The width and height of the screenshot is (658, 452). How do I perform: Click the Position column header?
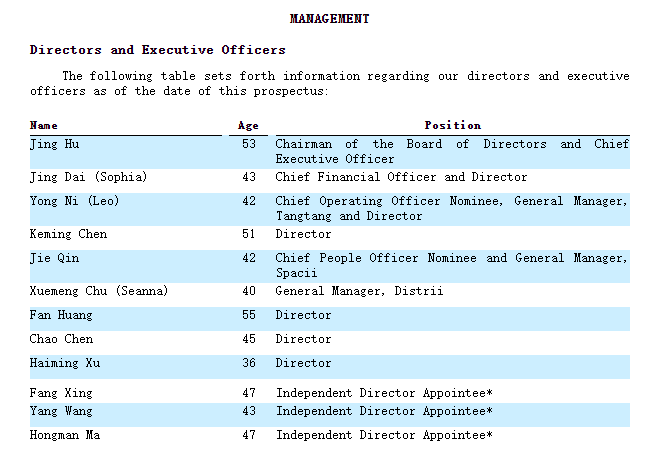(x=453, y=125)
